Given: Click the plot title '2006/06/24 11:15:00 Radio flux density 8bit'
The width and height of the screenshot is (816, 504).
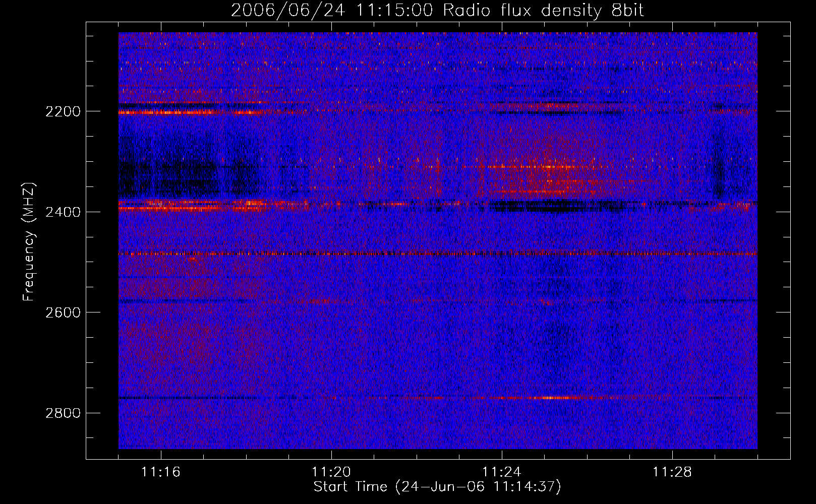Looking at the screenshot, I should pos(437,11).
